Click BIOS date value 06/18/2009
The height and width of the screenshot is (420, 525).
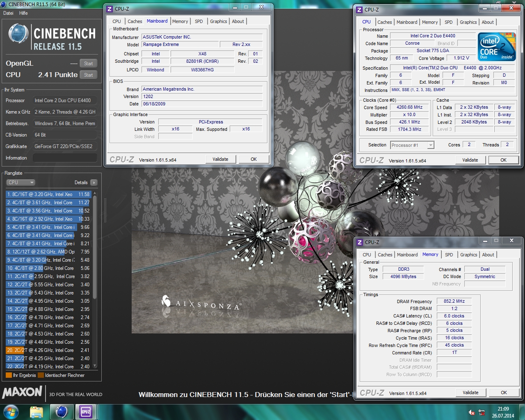[202, 104]
